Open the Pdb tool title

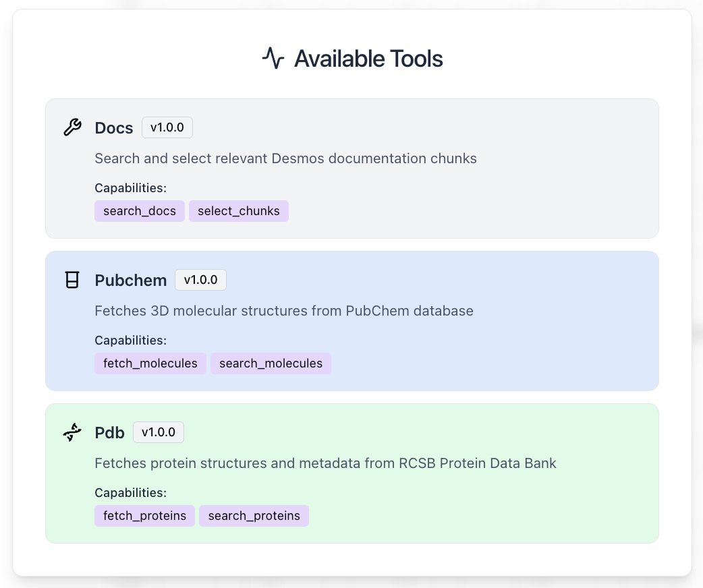[x=110, y=433]
